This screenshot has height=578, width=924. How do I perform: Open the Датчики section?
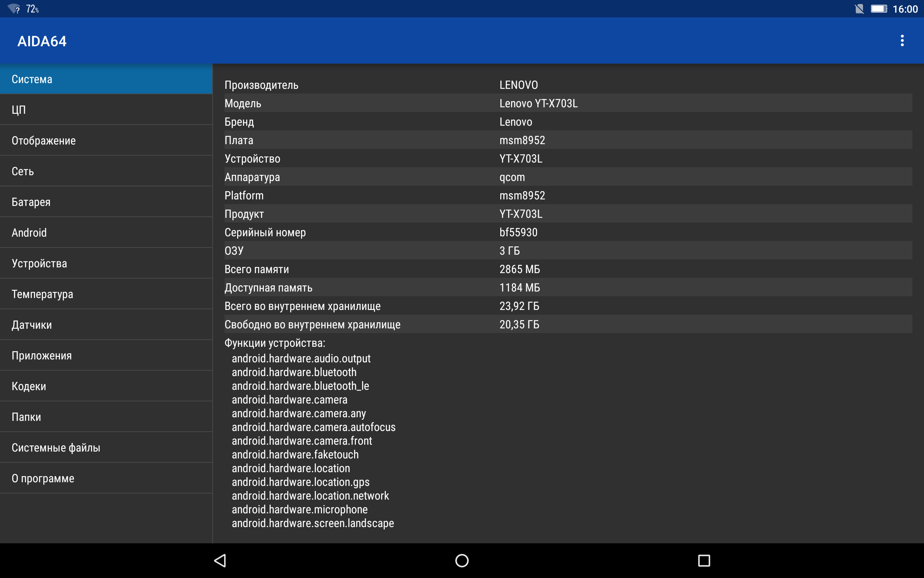coord(106,324)
